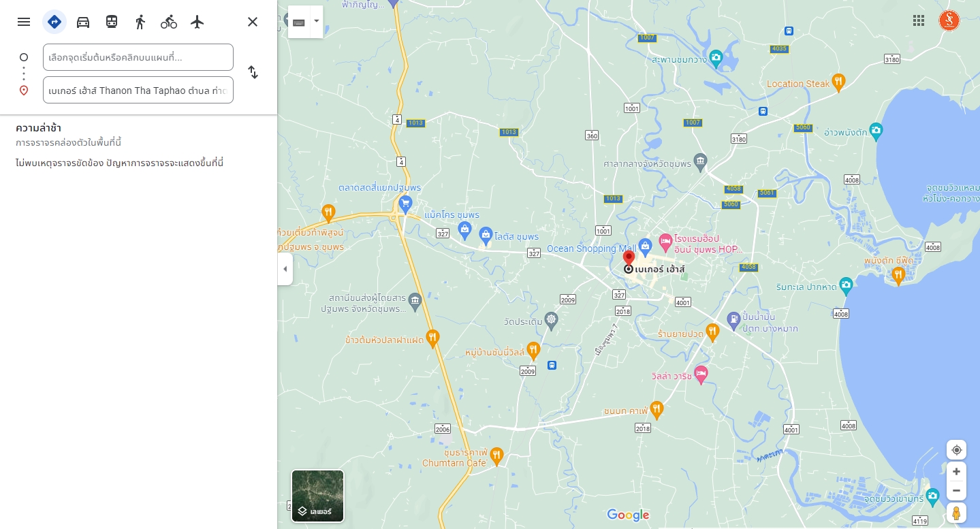Screen dimensions: 980x529
Task: Choose public transit mode
Action: [x=112, y=22]
